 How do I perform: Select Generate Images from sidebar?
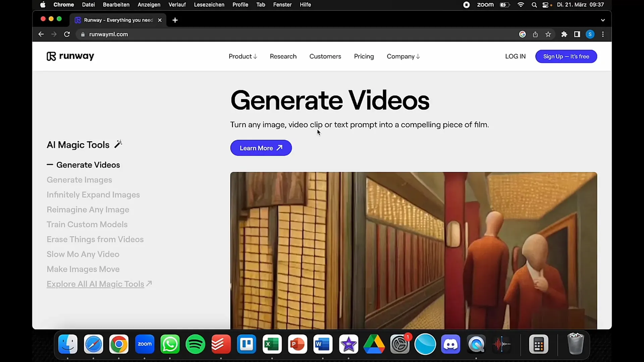[x=79, y=179]
